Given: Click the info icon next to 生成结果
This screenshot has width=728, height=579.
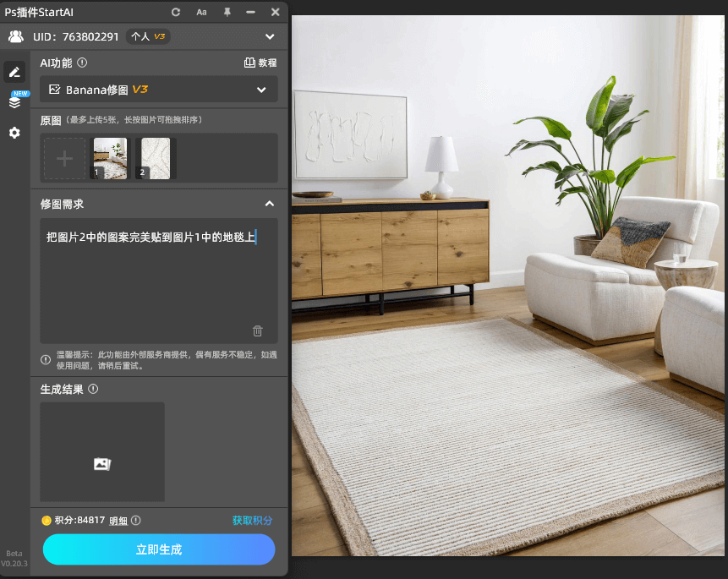Looking at the screenshot, I should [x=92, y=389].
